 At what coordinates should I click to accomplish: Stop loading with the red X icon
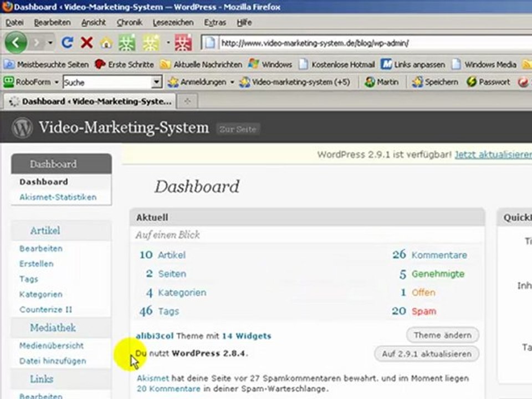coord(87,43)
